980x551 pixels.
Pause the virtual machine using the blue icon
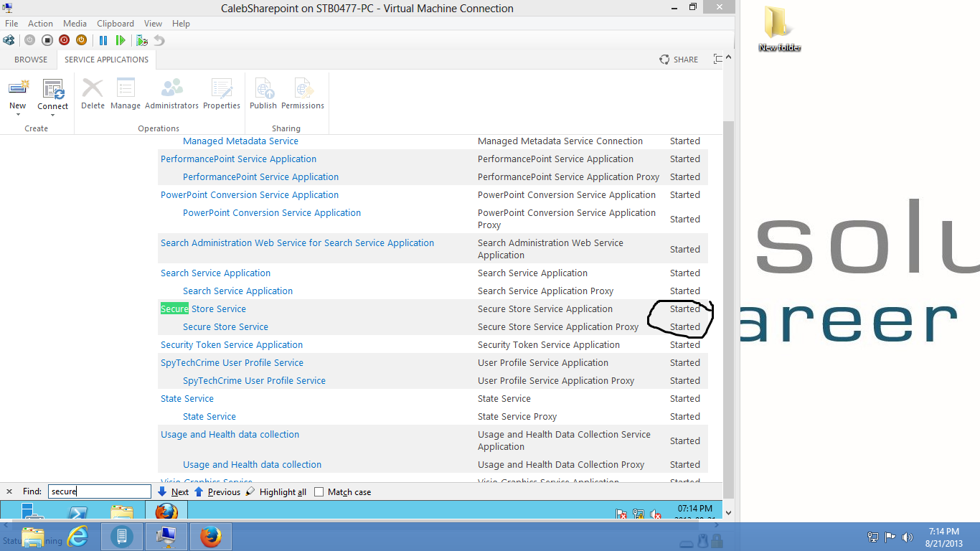[x=103, y=40]
